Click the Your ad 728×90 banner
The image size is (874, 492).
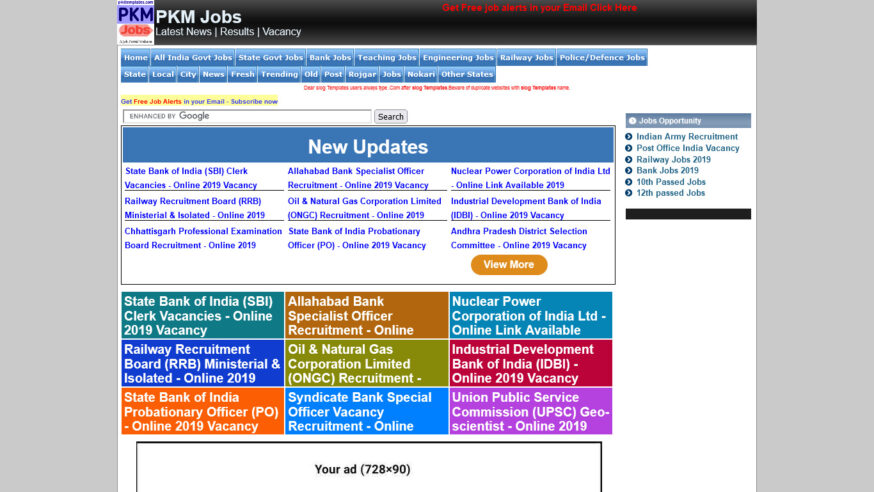coord(369,467)
